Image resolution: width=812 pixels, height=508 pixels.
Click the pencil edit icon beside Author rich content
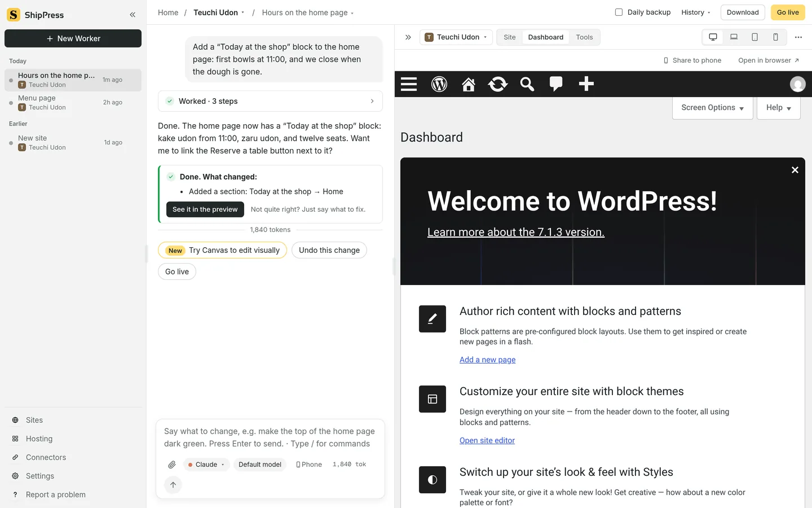(433, 319)
